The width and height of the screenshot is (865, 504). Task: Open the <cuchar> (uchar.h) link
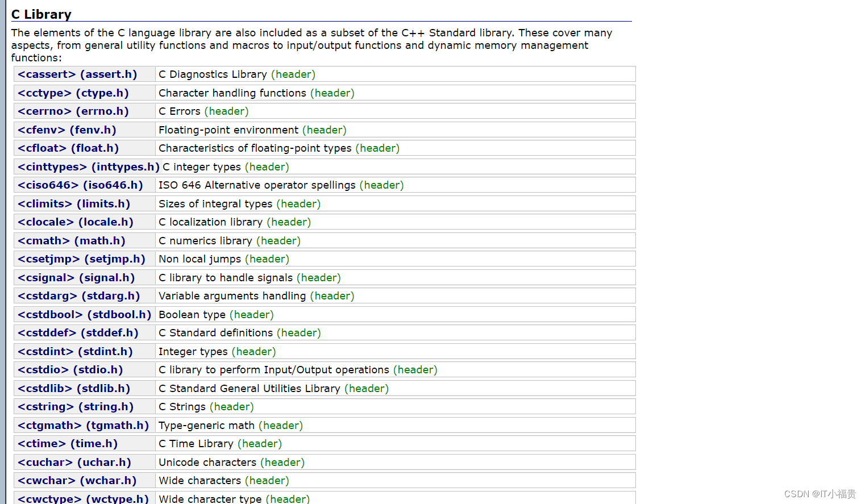74,462
